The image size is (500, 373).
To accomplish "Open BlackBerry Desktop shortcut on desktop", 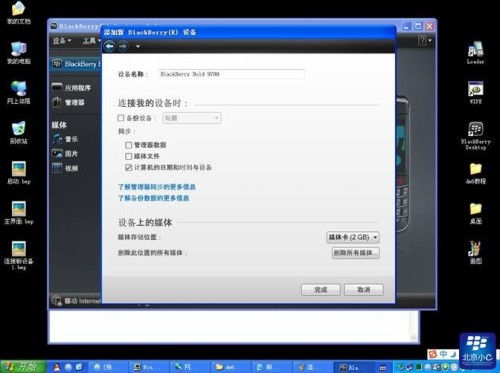I will tap(476, 136).
